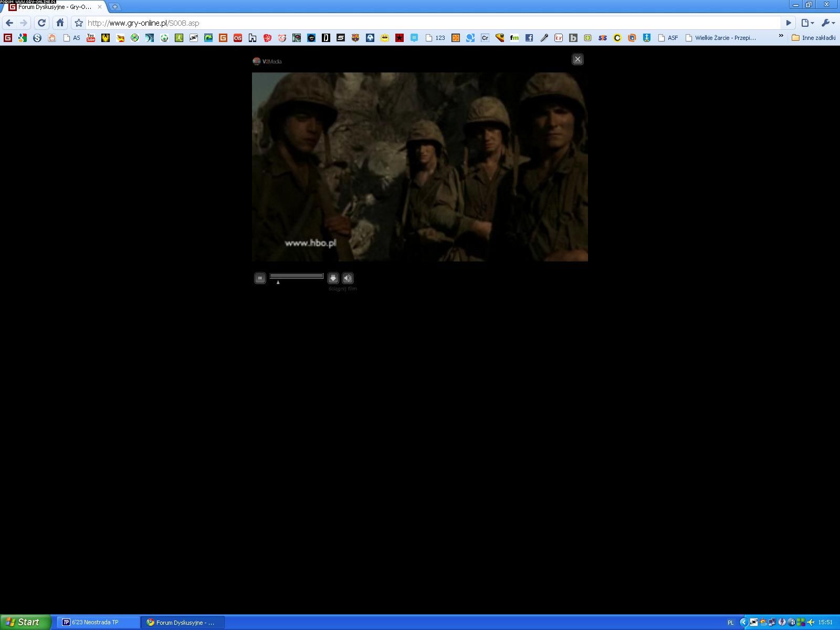Open the FC Barcelona crest bookmark
The height and width of the screenshot is (630, 840).
[x=355, y=38]
